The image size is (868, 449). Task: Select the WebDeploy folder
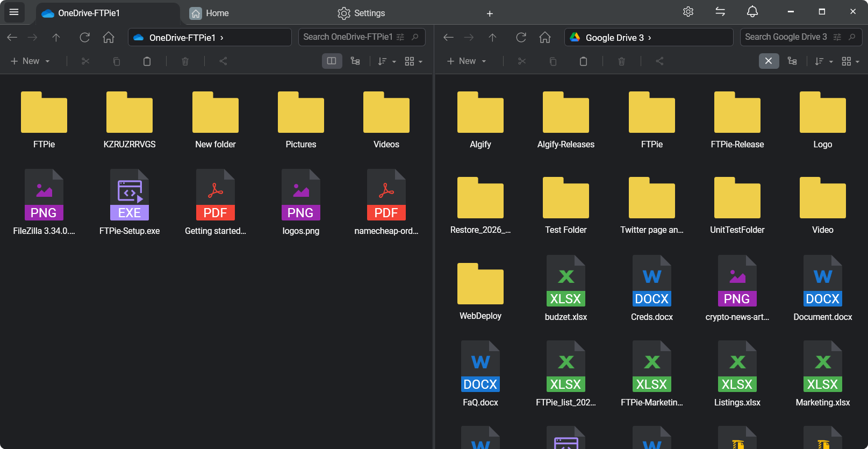pyautogui.click(x=480, y=292)
